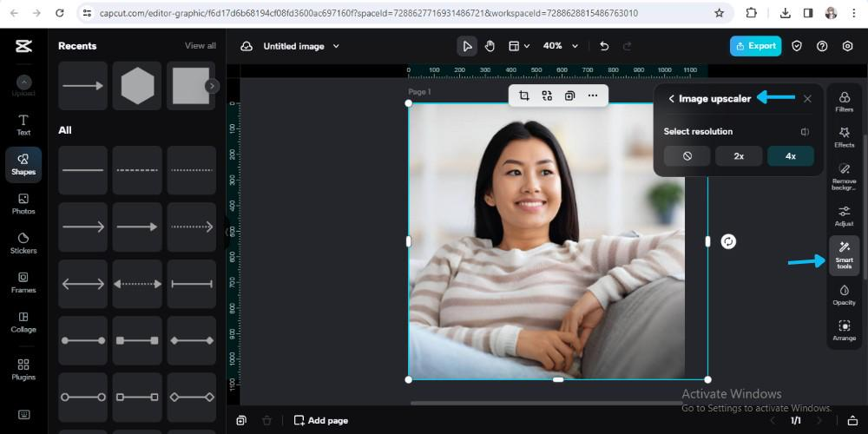Click the address bar URL

tap(369, 13)
